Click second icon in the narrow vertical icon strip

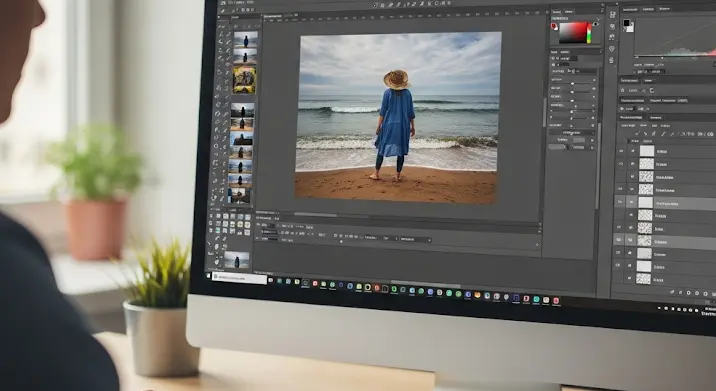[x=612, y=26]
